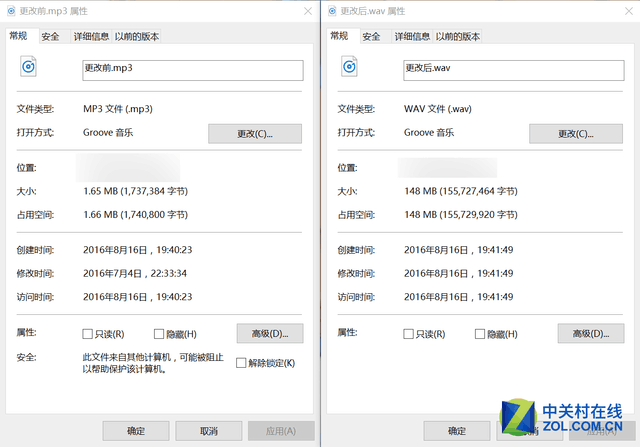Click 占用空间 value 1.66 MB (1,740,800 字节)
The image size is (640, 447).
[136, 215]
